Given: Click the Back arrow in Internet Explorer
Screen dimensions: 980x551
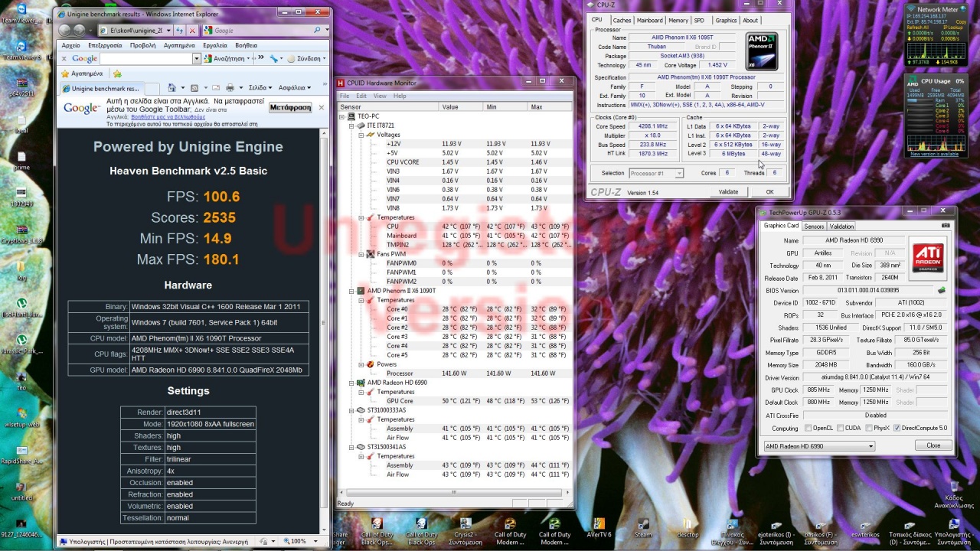Looking at the screenshot, I should coord(66,31).
